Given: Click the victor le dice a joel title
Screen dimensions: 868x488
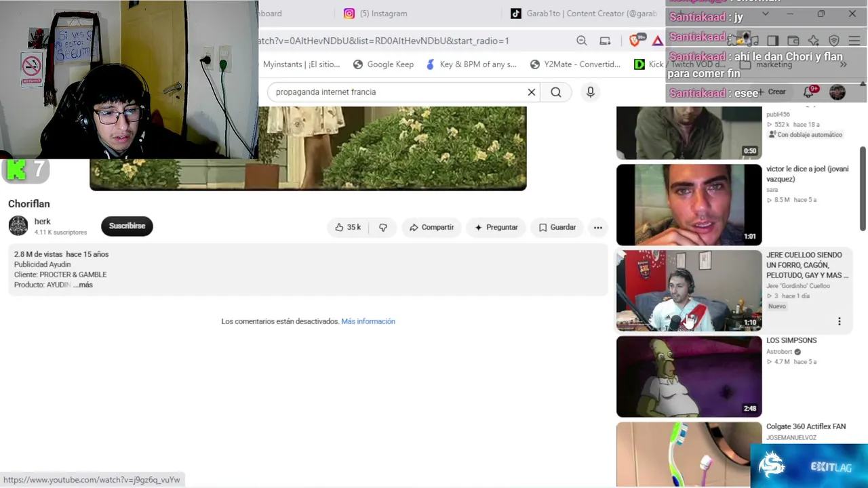Looking at the screenshot, I should (x=807, y=174).
